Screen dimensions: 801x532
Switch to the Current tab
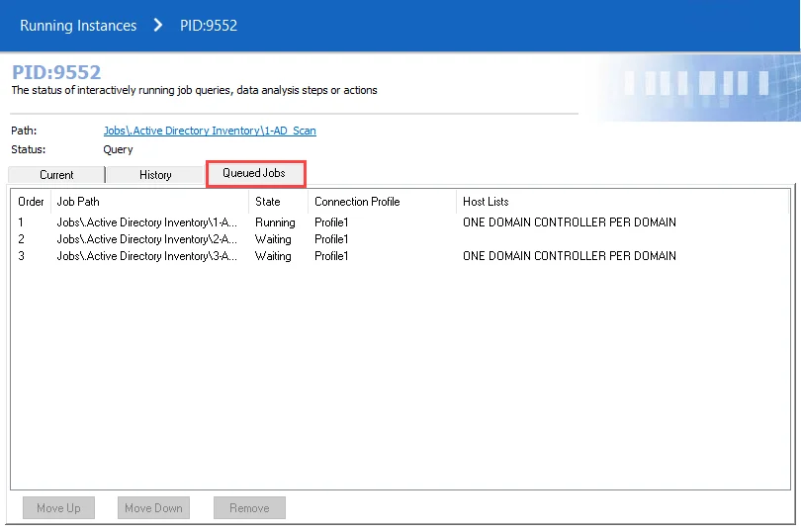(x=56, y=175)
